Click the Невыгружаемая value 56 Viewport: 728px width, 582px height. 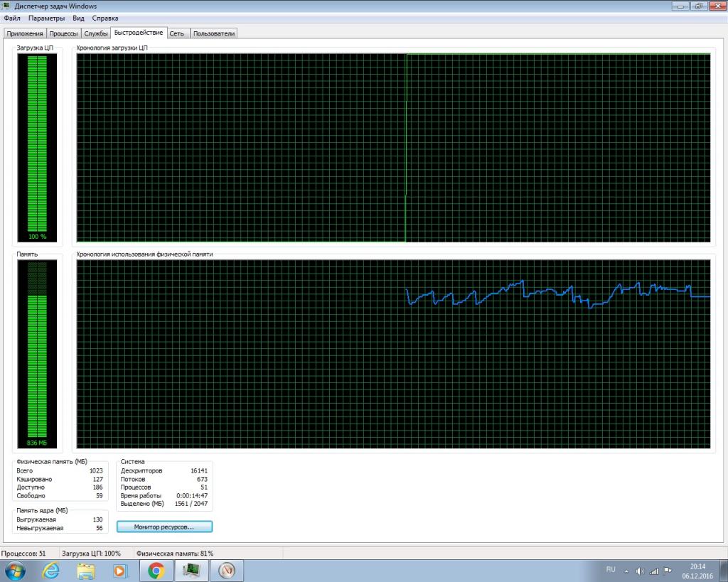point(100,528)
